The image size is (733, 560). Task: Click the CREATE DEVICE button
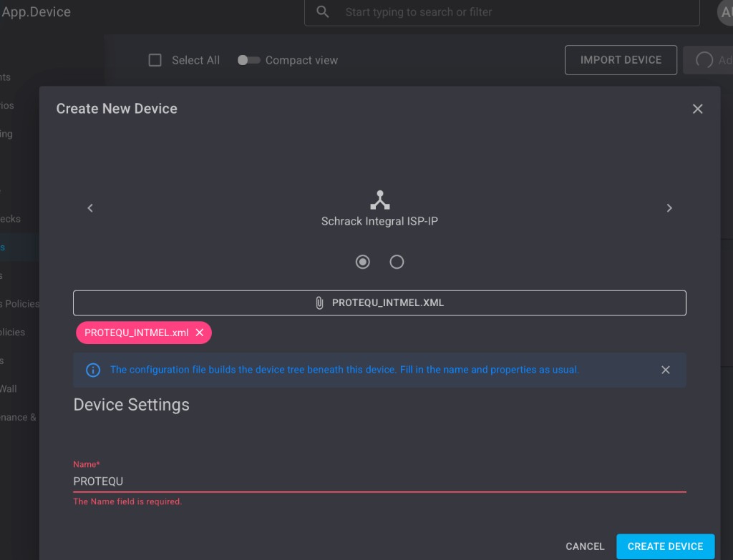pos(665,546)
